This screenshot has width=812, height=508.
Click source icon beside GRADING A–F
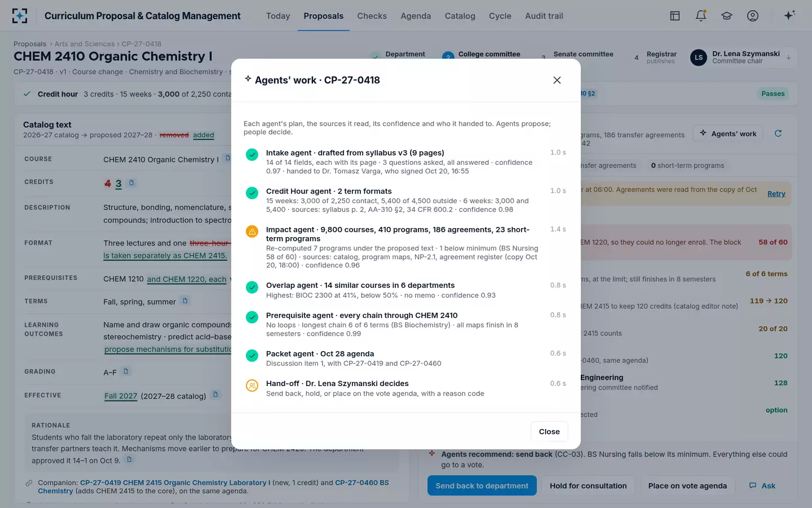[x=126, y=371]
